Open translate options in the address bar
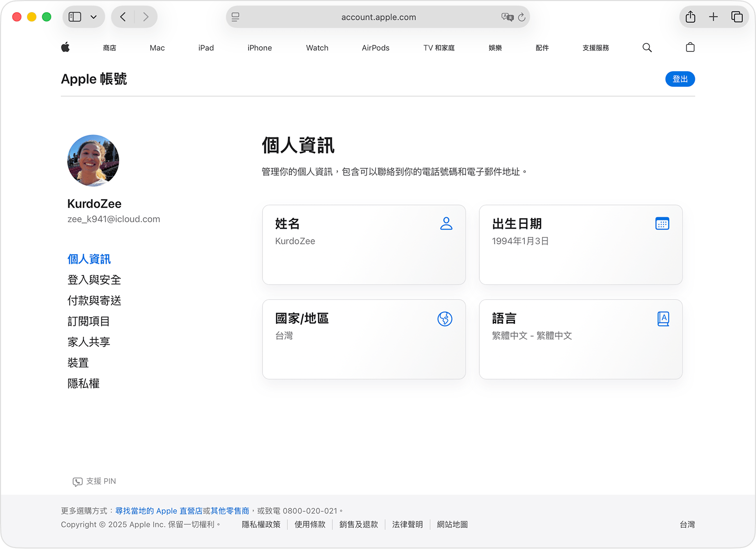 (x=507, y=17)
